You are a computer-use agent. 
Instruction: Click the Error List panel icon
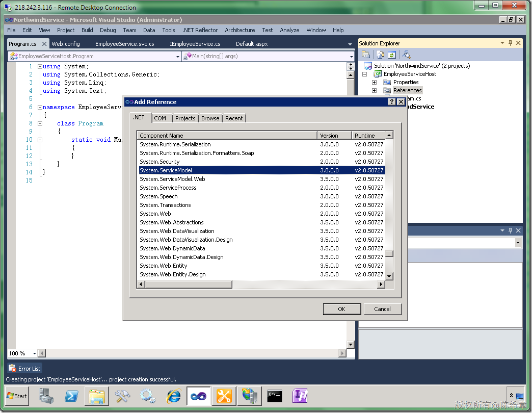click(12, 368)
